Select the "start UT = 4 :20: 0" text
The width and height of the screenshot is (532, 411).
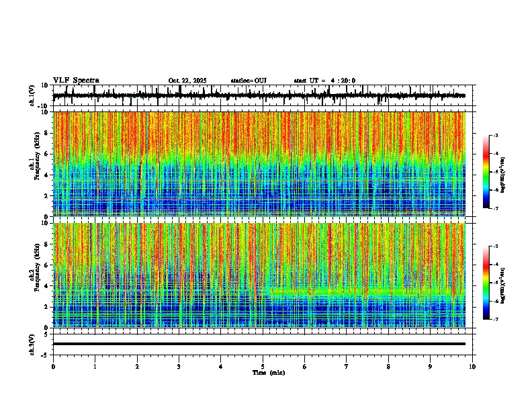tap(324, 81)
